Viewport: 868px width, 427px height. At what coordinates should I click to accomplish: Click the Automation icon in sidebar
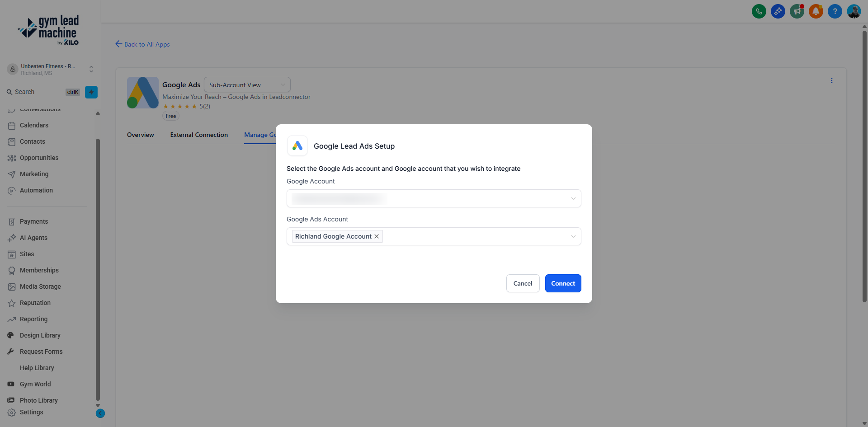(x=12, y=191)
